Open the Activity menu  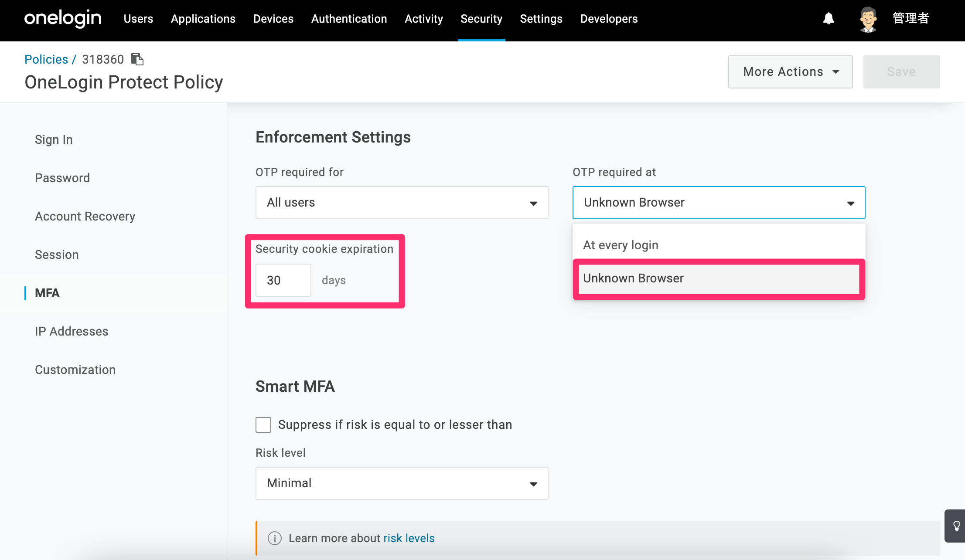point(423,19)
